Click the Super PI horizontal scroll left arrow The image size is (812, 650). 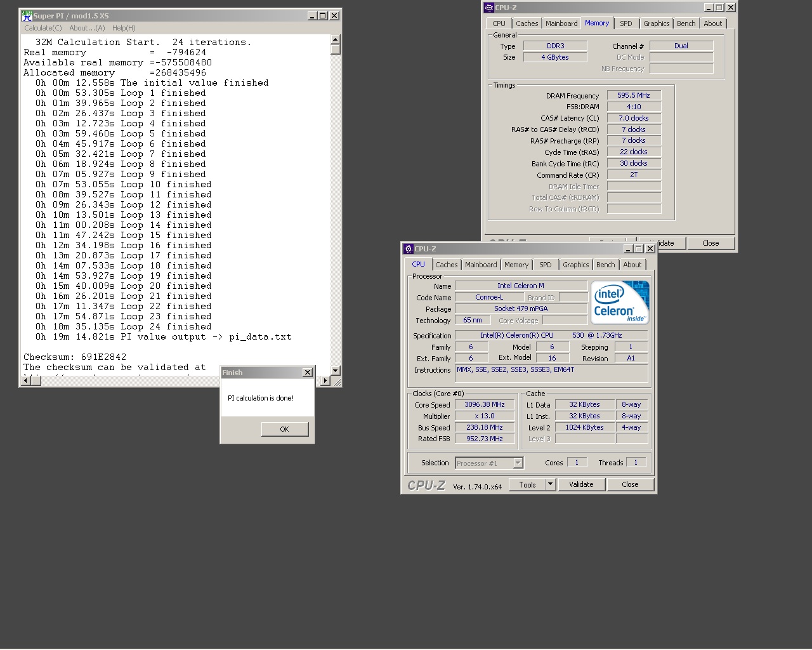point(27,381)
